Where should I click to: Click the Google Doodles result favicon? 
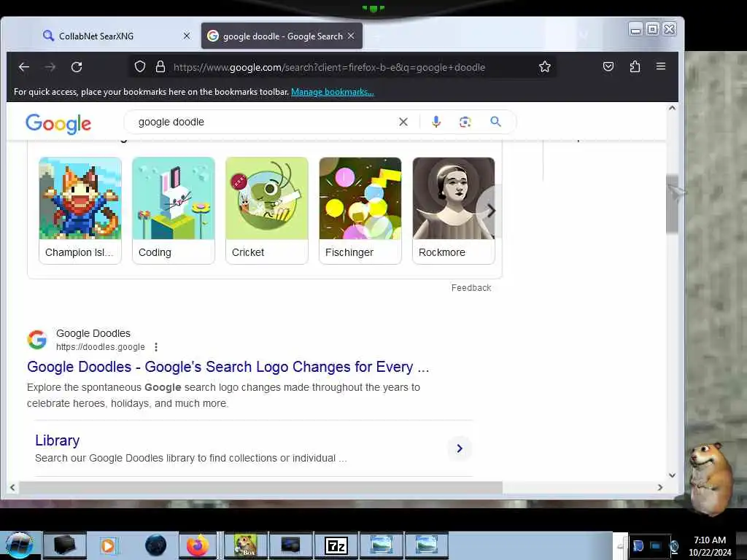tap(36, 340)
